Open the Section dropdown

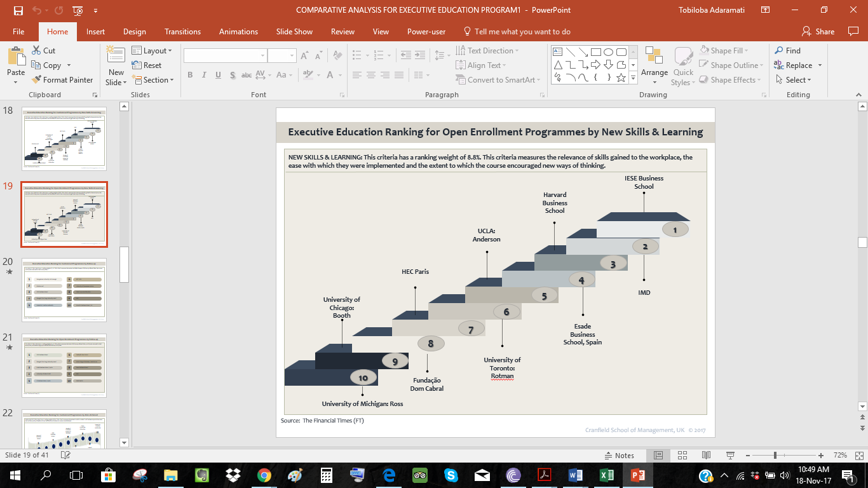tap(153, 80)
